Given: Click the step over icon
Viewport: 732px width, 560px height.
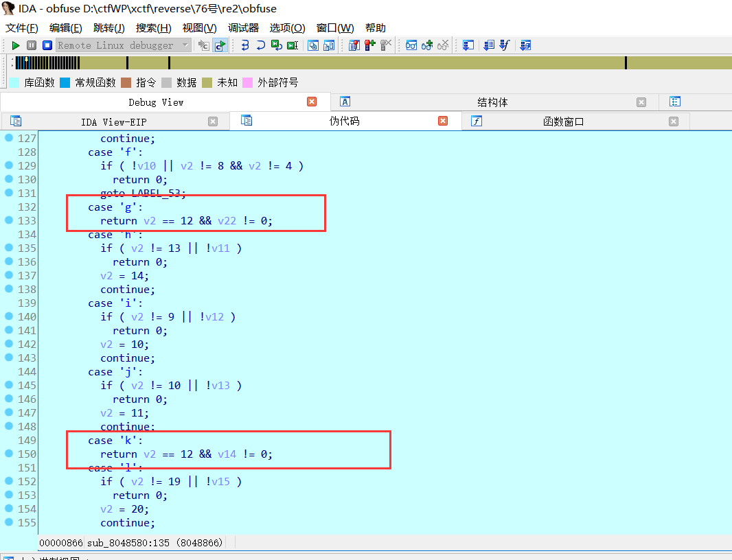Looking at the screenshot, I should tap(260, 45).
